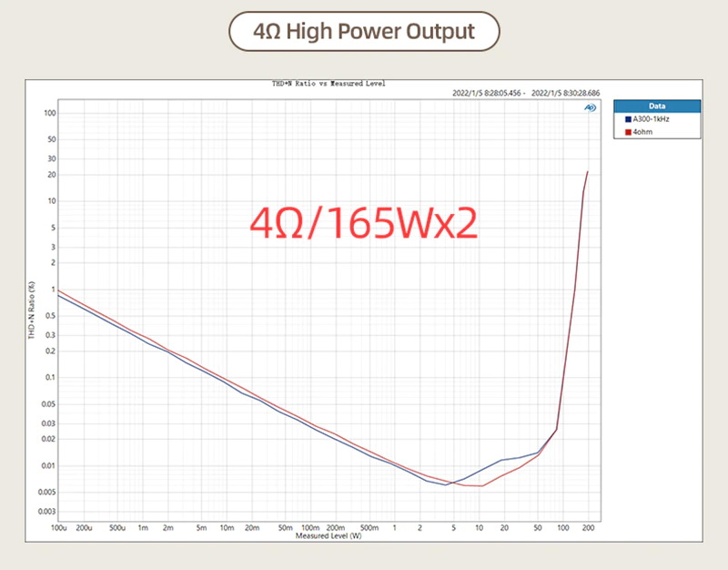Click the Data legend header bar
This screenshot has width=728, height=570.
pyautogui.click(x=657, y=106)
